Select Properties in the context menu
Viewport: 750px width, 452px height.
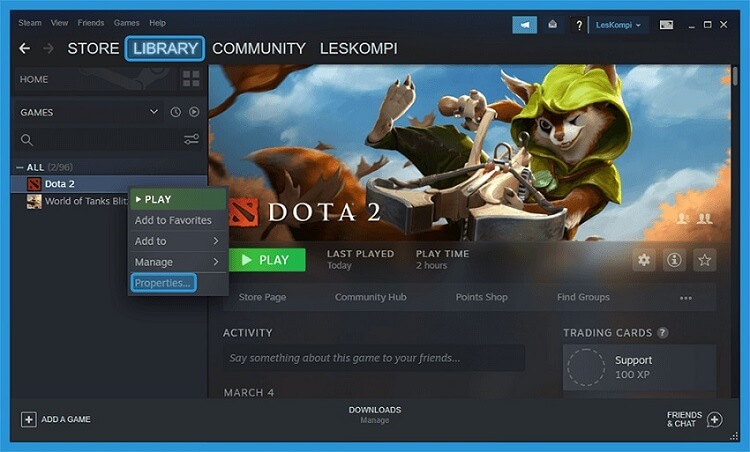pos(163,283)
